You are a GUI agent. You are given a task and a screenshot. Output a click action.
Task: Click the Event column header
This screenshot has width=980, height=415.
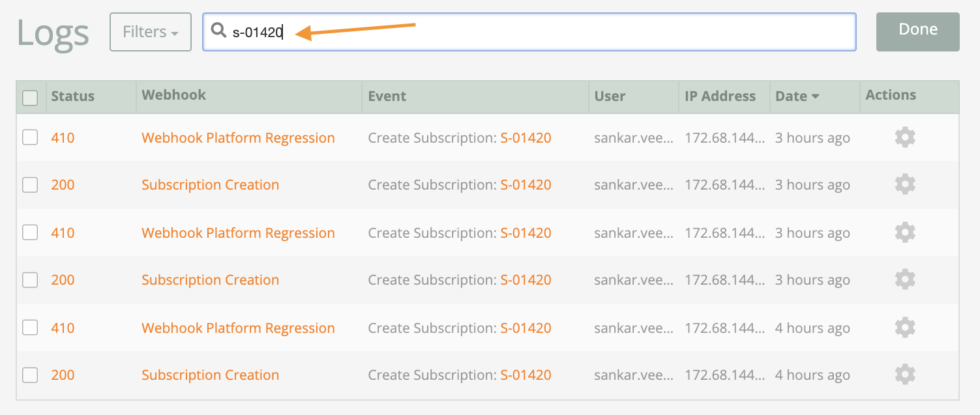coord(387,96)
